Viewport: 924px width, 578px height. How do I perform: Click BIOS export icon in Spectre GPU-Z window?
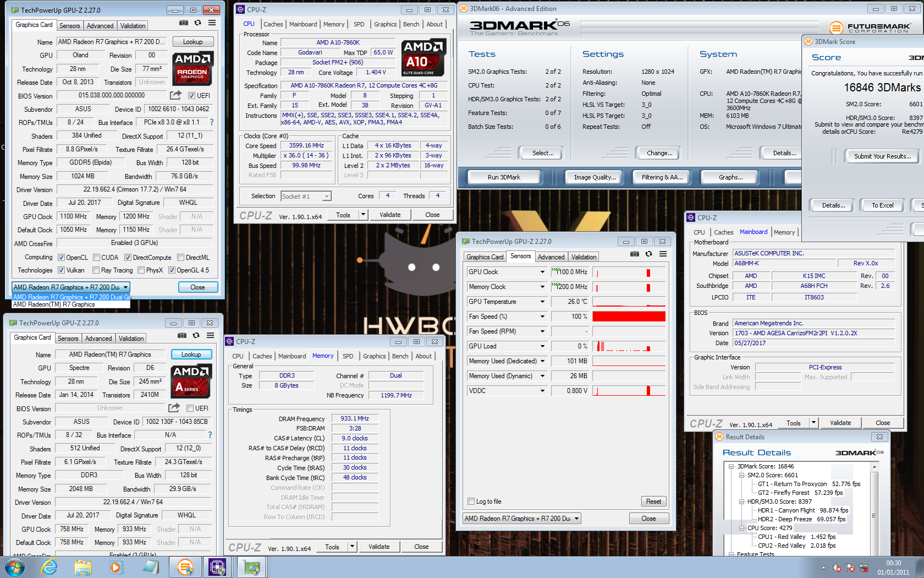click(x=174, y=408)
